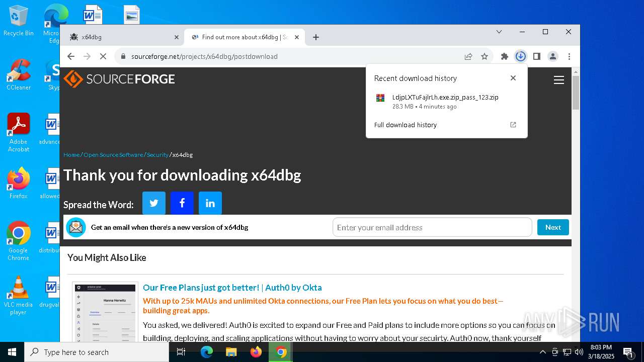Expand the tab search chevron
The height and width of the screenshot is (362, 644).
click(499, 32)
